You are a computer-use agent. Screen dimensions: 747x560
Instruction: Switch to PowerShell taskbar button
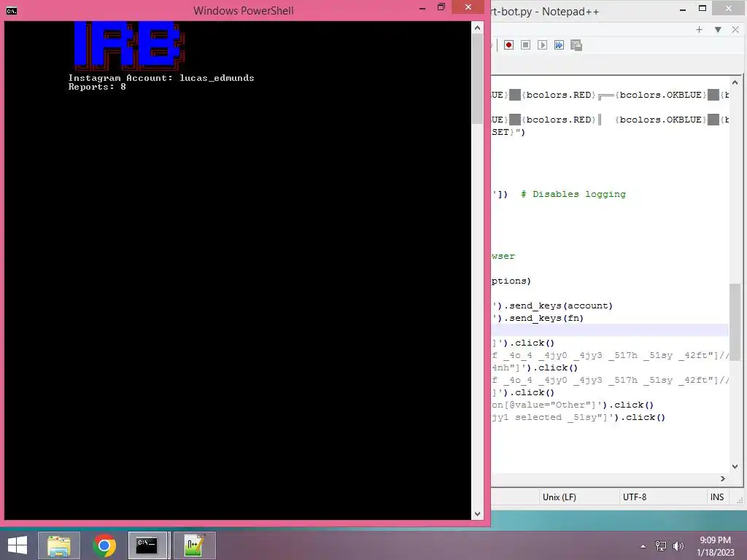[147, 545]
